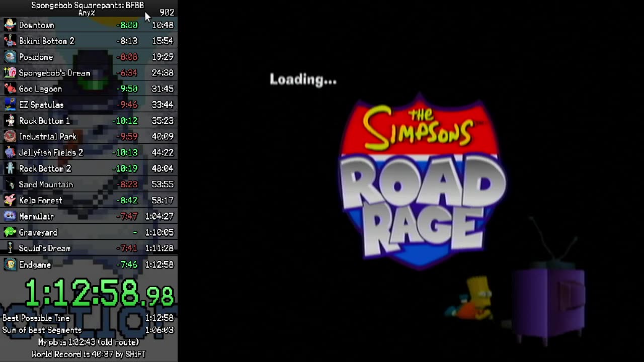Click the Kelp Forest split icon
644x362 pixels.
tap(10, 200)
